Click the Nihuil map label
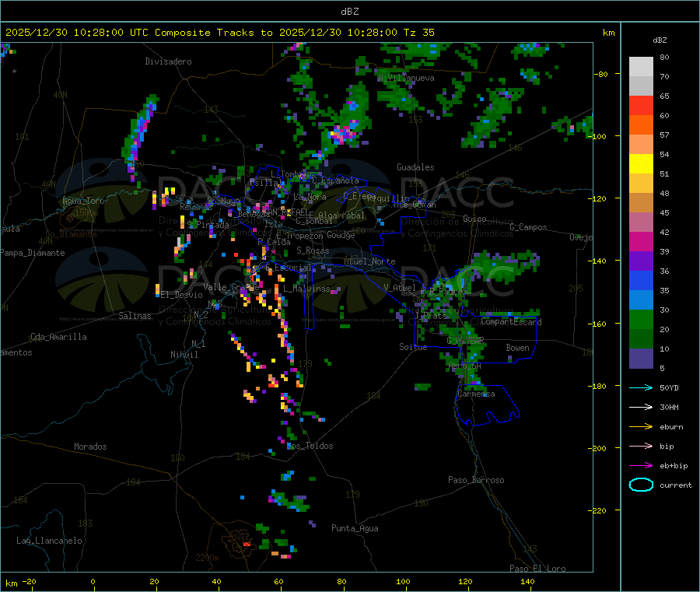The width and height of the screenshot is (700, 592). click(184, 355)
